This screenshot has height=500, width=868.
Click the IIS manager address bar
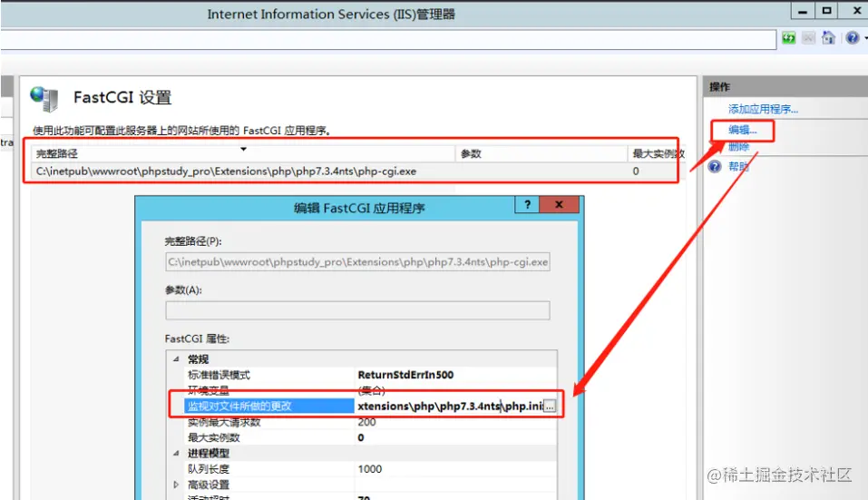(387, 39)
